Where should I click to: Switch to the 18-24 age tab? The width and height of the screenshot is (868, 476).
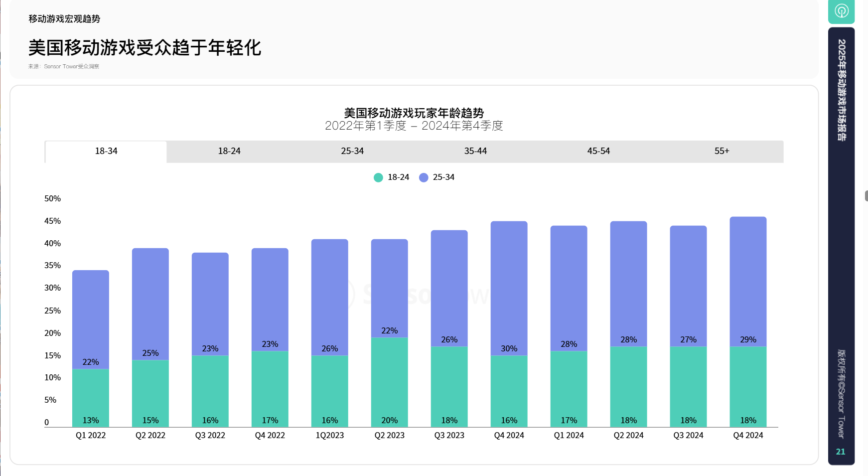coord(229,152)
